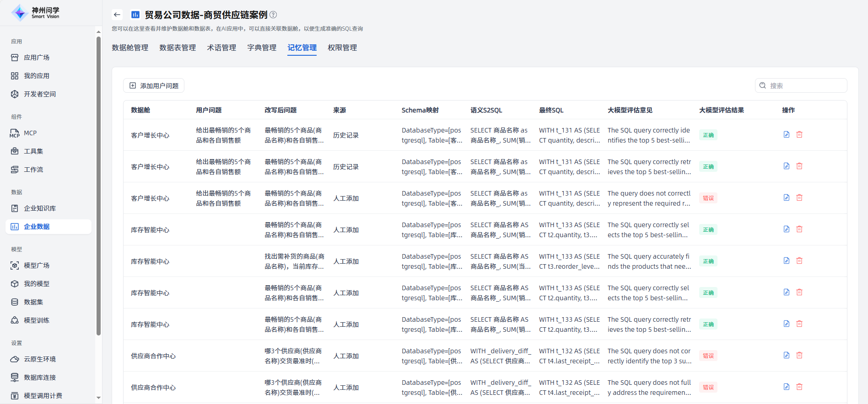Screen dimensions: 868x404
Task: Click the 搜索 input field
Action: pyautogui.click(x=805, y=85)
